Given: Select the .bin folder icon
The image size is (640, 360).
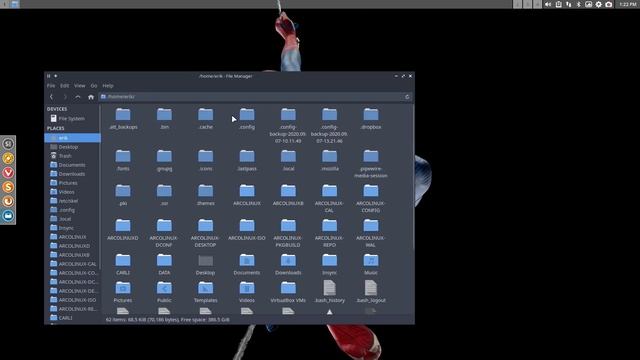Looking at the screenshot, I should pos(164,114).
